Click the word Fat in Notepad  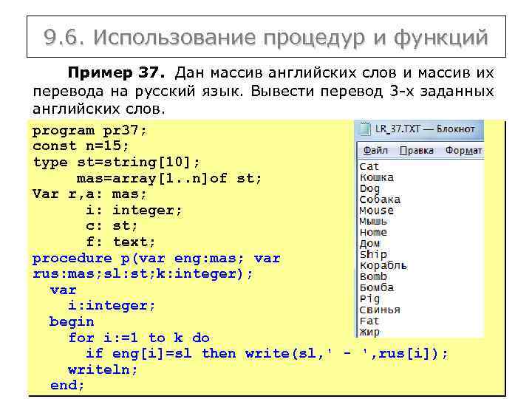coord(369,321)
